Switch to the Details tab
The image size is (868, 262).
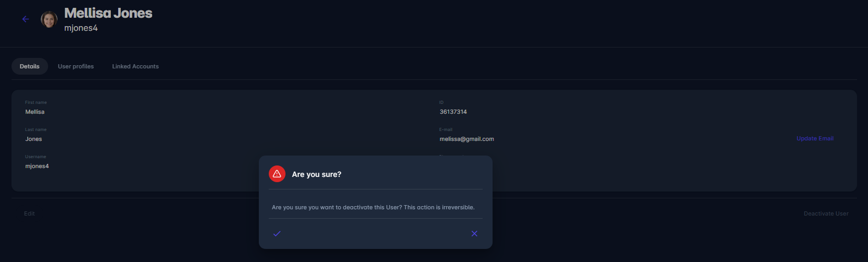coord(30,66)
